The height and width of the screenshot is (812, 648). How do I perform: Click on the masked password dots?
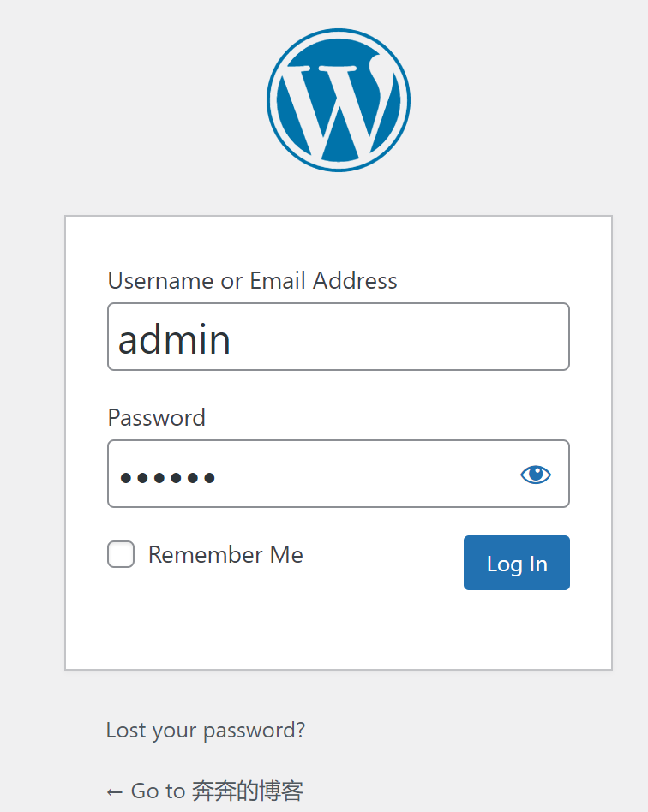(167, 477)
